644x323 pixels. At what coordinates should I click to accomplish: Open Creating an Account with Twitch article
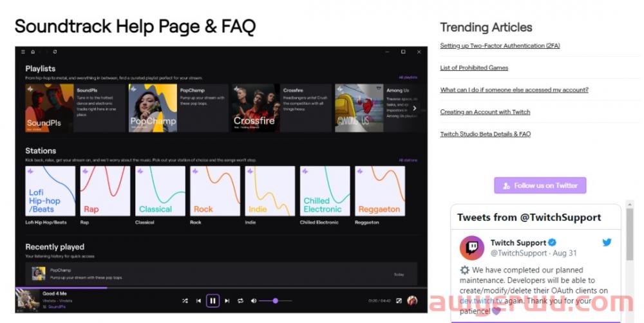pos(485,111)
